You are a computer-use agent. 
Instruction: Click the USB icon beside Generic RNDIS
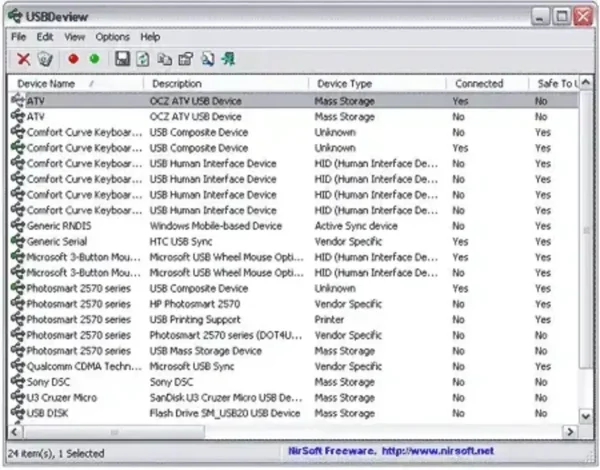(18, 226)
